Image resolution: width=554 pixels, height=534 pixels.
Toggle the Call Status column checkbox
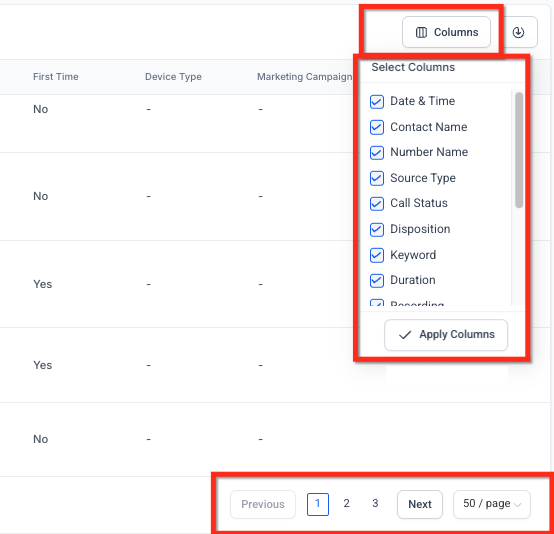coord(377,204)
